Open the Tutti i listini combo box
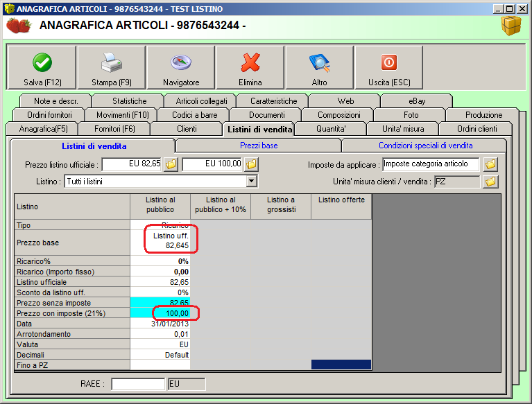The width and height of the screenshot is (532, 404). click(161, 182)
